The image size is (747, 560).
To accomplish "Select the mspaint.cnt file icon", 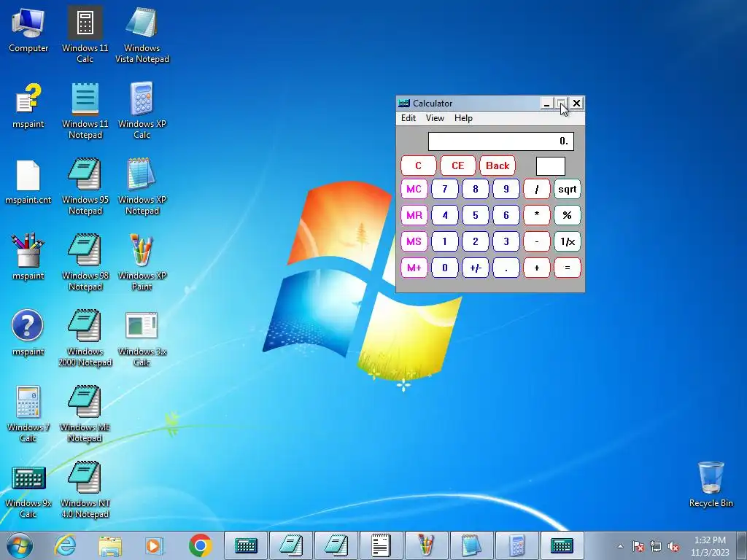I will [28, 182].
